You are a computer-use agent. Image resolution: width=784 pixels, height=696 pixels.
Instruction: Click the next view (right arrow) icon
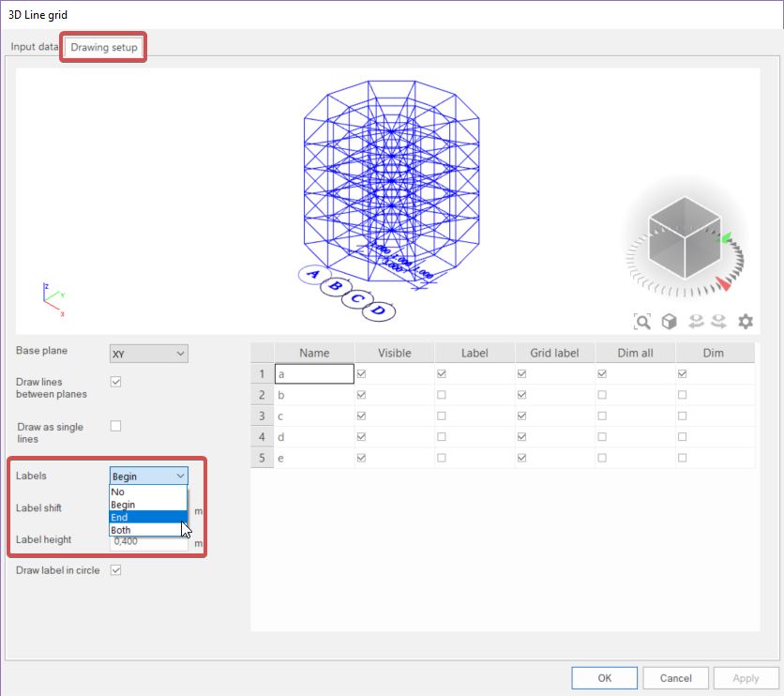[x=720, y=322]
